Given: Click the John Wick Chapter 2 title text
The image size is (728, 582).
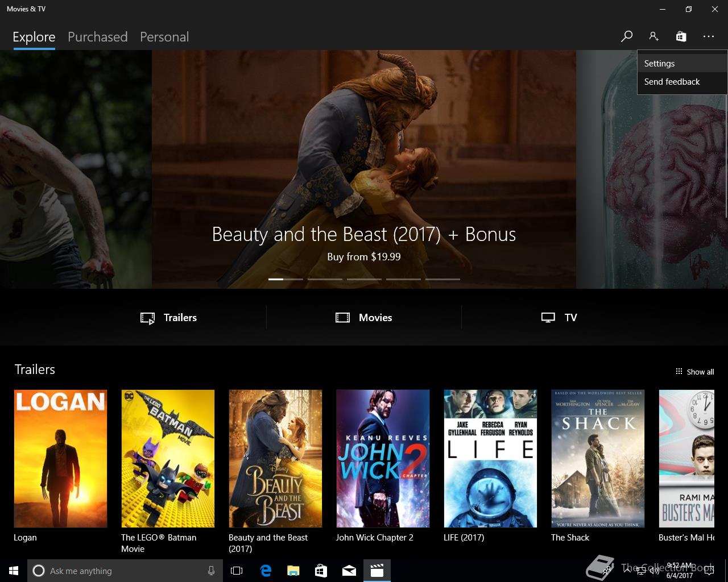Looking at the screenshot, I should point(375,538).
